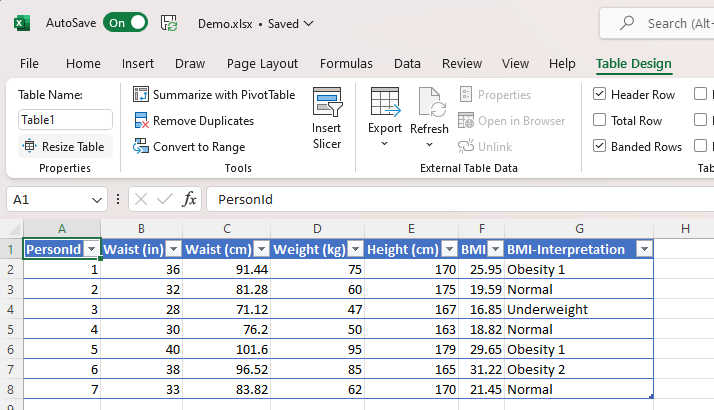The height and width of the screenshot is (410, 714).
Task: Open the Review tab
Action: (x=462, y=63)
